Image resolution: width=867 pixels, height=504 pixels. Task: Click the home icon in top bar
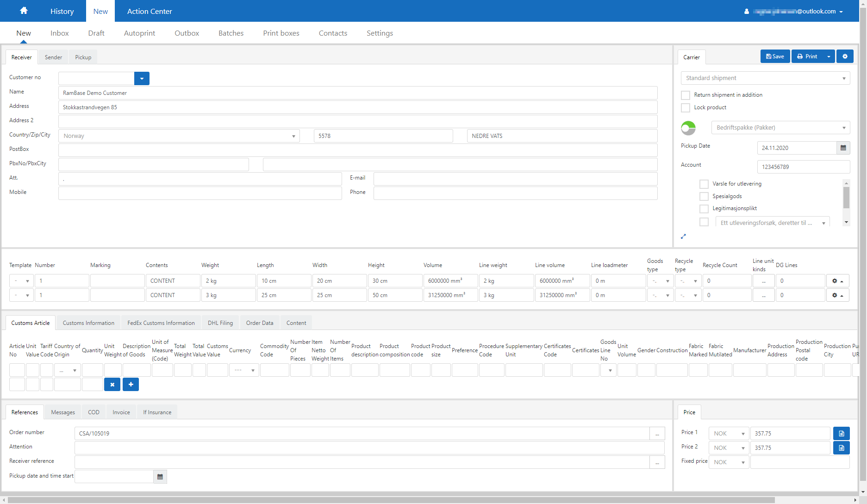point(24,11)
